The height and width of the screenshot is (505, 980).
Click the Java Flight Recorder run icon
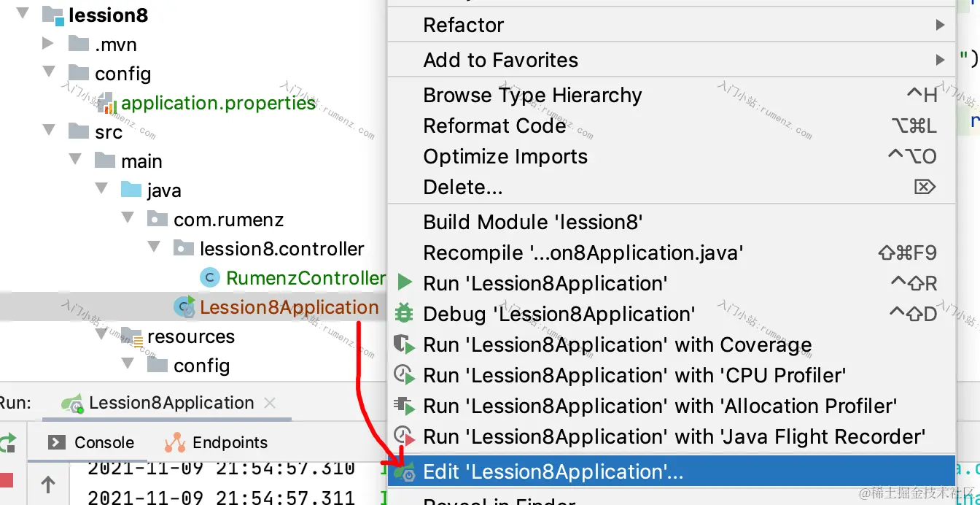[403, 436]
